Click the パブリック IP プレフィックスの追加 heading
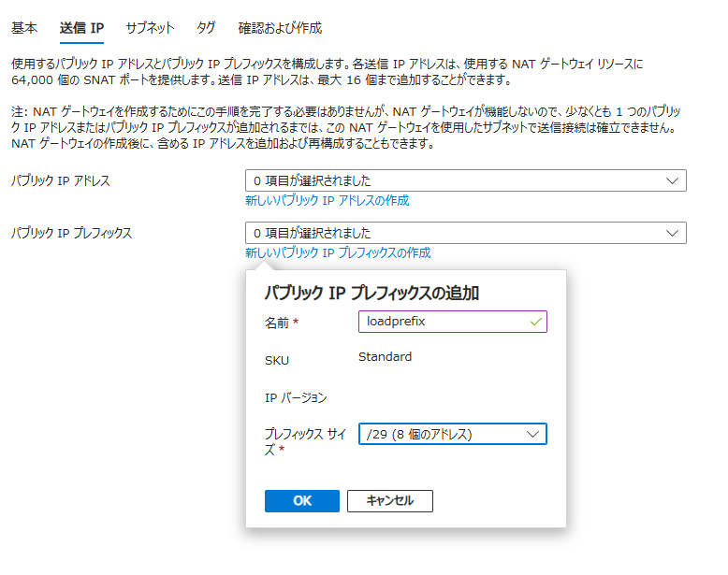Viewport: 728px width, 575px height. (x=371, y=293)
